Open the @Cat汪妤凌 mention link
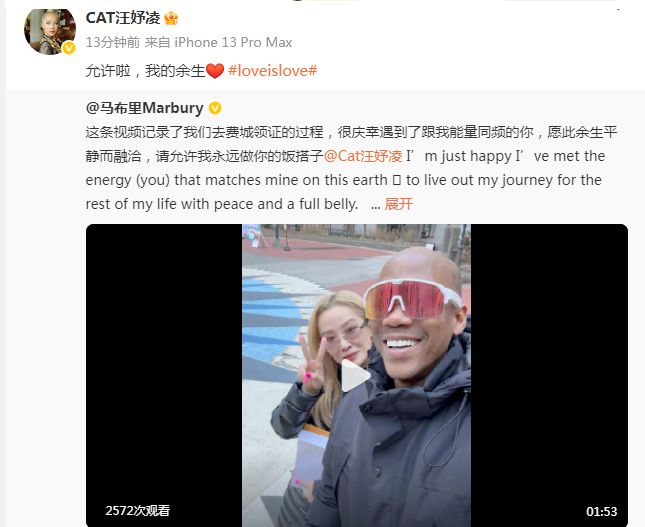645x527 pixels. 363,156
